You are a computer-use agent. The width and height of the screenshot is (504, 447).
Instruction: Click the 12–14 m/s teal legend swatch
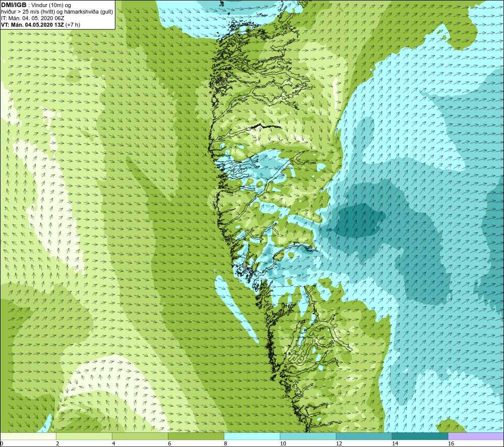(x=363, y=436)
